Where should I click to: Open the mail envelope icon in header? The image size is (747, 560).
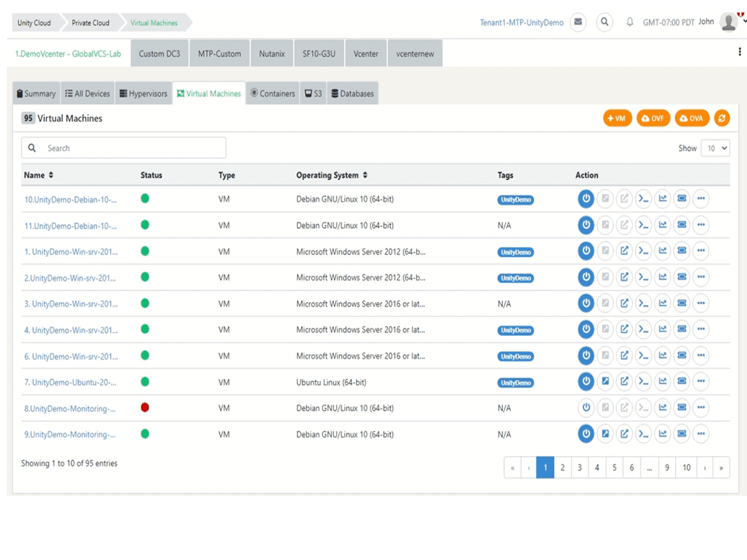coord(578,22)
